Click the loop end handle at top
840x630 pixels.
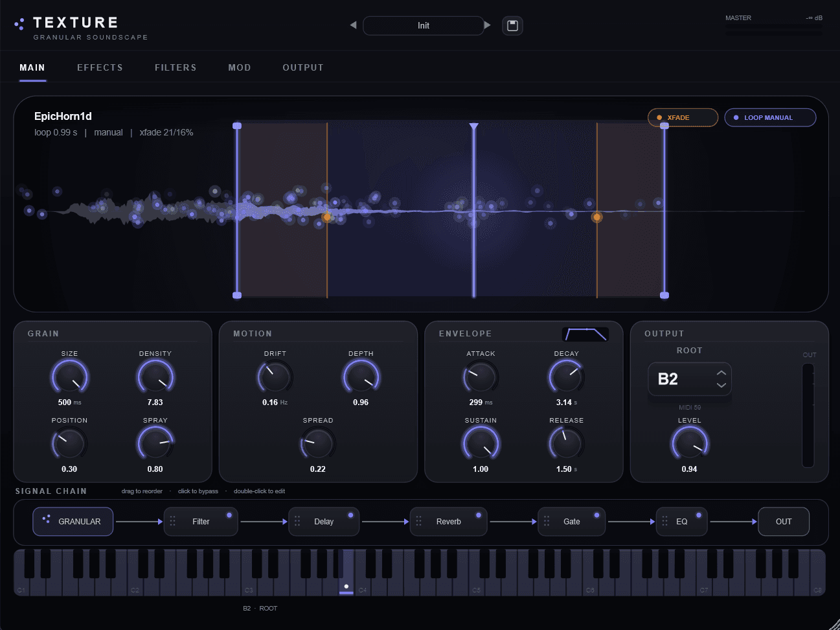(664, 126)
